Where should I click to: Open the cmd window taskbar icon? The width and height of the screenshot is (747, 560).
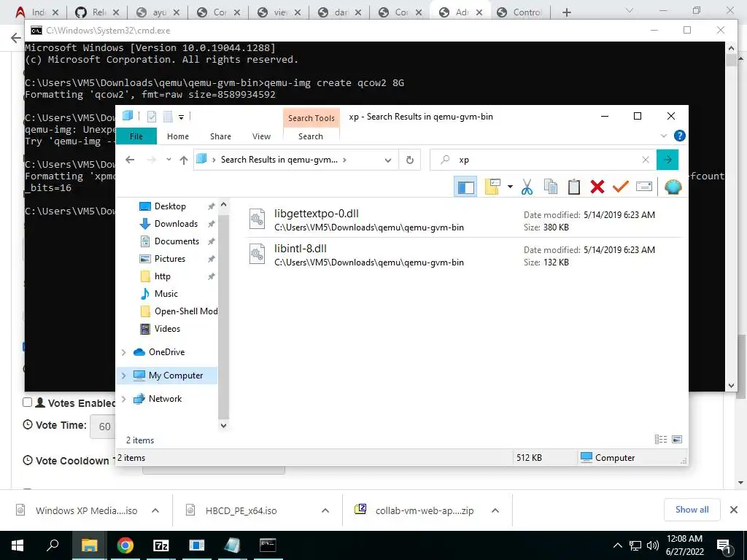point(268,545)
